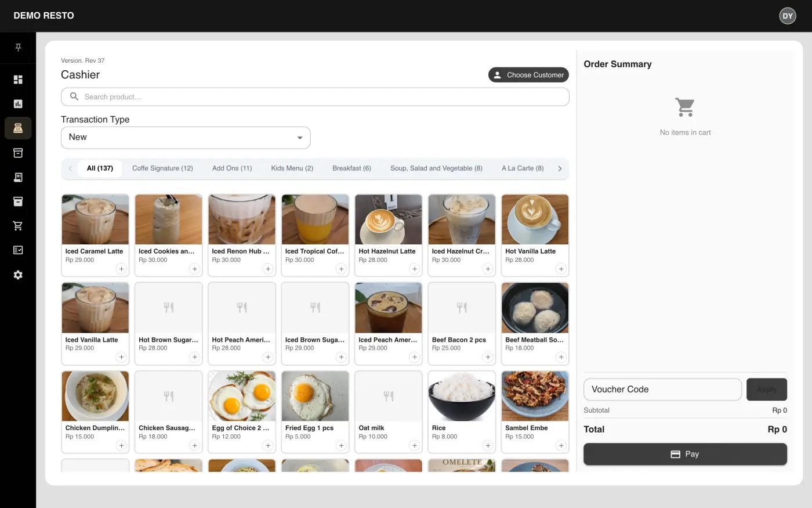
Task: Add Iced Tropical Coffee with plus icon
Action: click(x=342, y=269)
